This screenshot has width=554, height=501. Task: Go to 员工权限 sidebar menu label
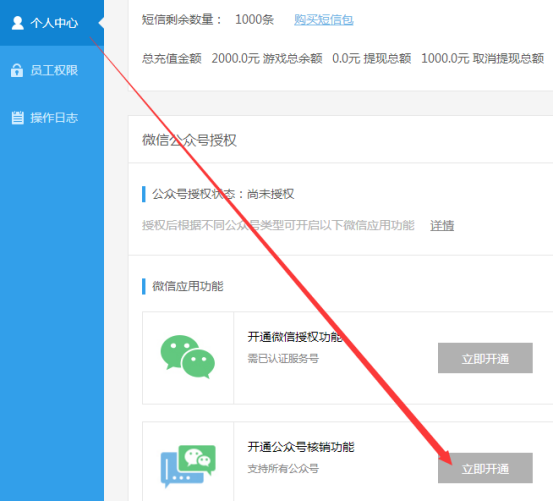(x=54, y=70)
